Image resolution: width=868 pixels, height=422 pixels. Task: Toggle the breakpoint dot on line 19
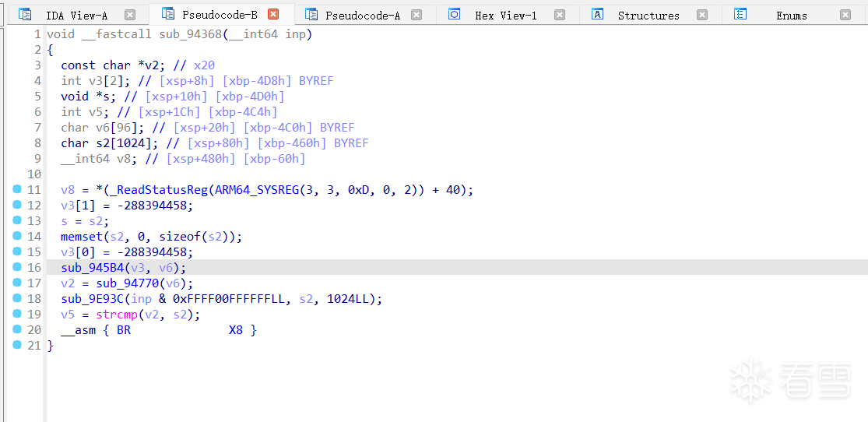coord(17,314)
